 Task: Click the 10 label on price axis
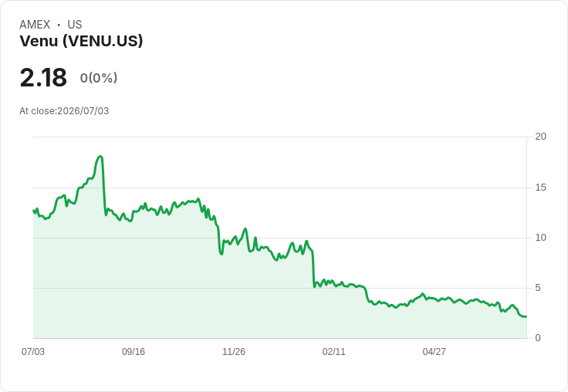[x=541, y=238]
